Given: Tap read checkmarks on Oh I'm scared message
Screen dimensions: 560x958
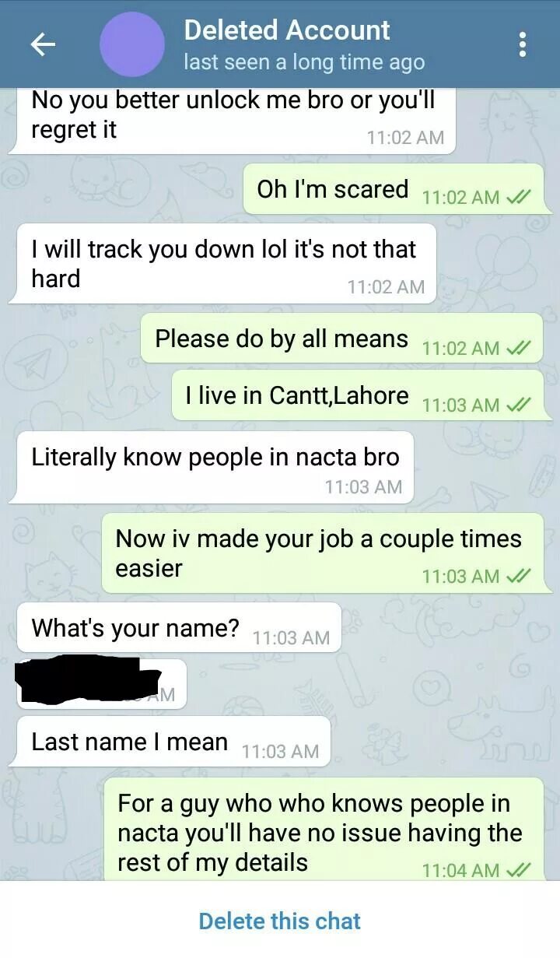Looking at the screenshot, I should (519, 197).
